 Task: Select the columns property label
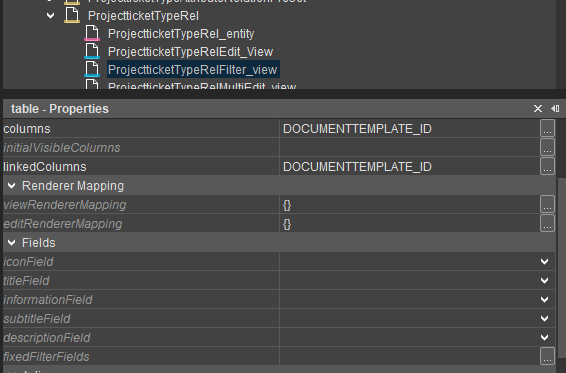(27, 129)
